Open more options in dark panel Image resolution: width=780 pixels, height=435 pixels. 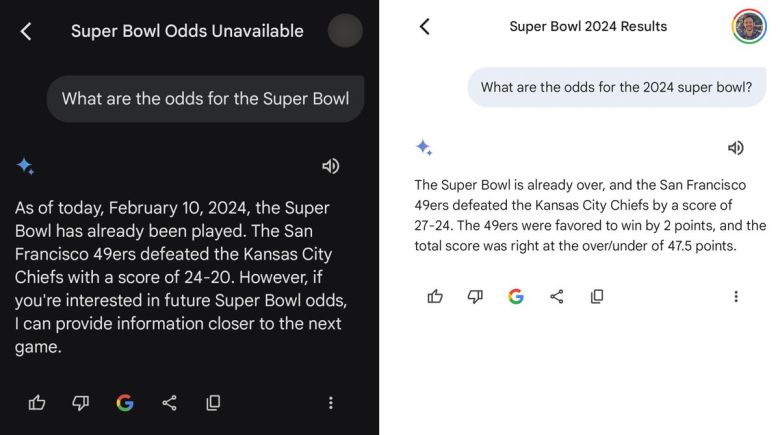(x=331, y=403)
